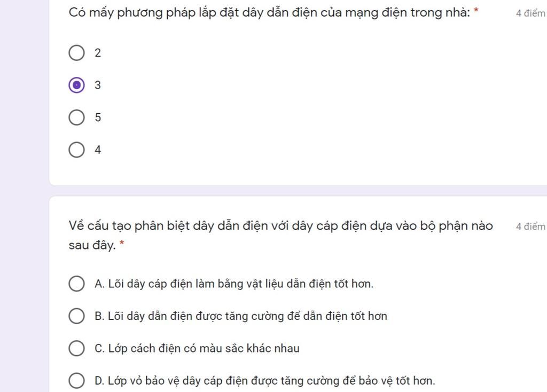Click the number label '5' option text
This screenshot has height=392, width=547.
click(98, 117)
